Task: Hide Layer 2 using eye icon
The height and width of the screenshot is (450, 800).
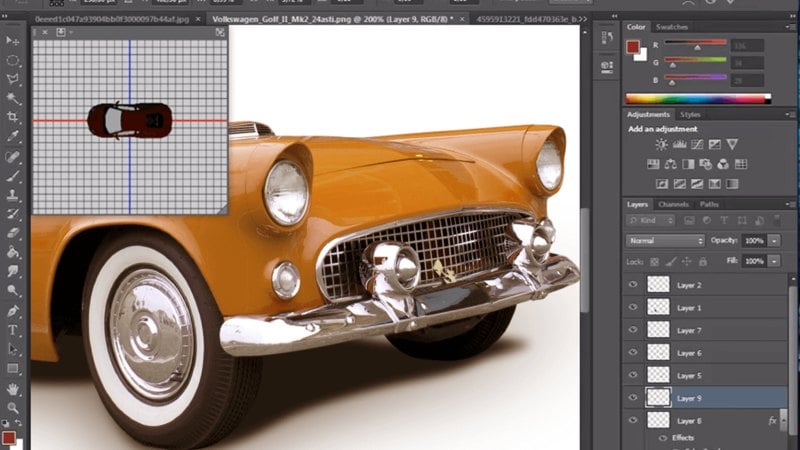Action: click(x=632, y=285)
